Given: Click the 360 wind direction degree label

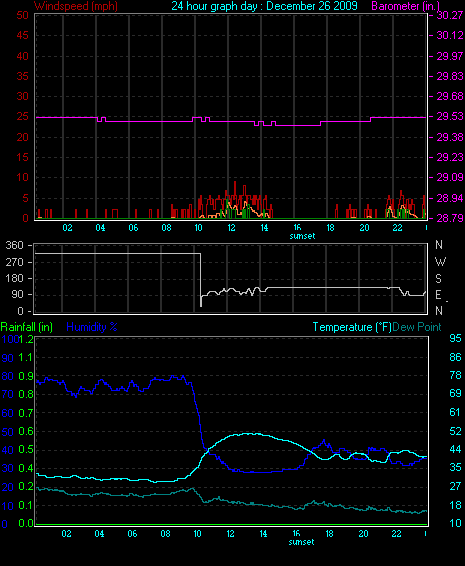Looking at the screenshot, I should point(14,245).
